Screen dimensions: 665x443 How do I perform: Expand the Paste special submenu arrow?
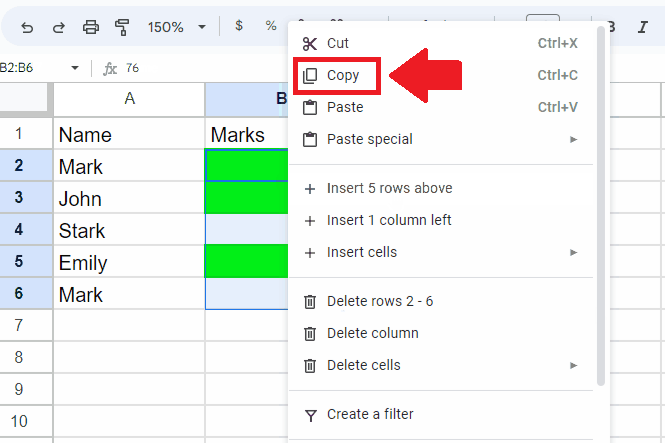point(573,139)
